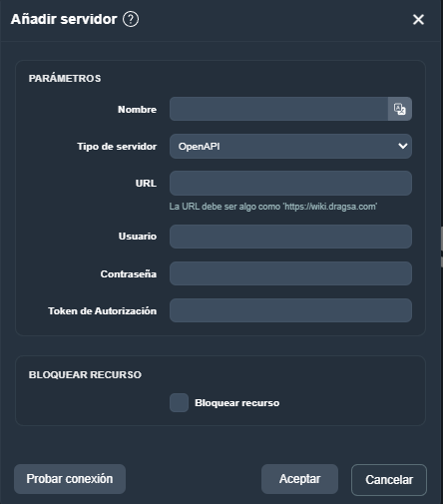The image size is (443, 504).
Task: Open the Tipo de servidor dropdown
Action: (290, 146)
